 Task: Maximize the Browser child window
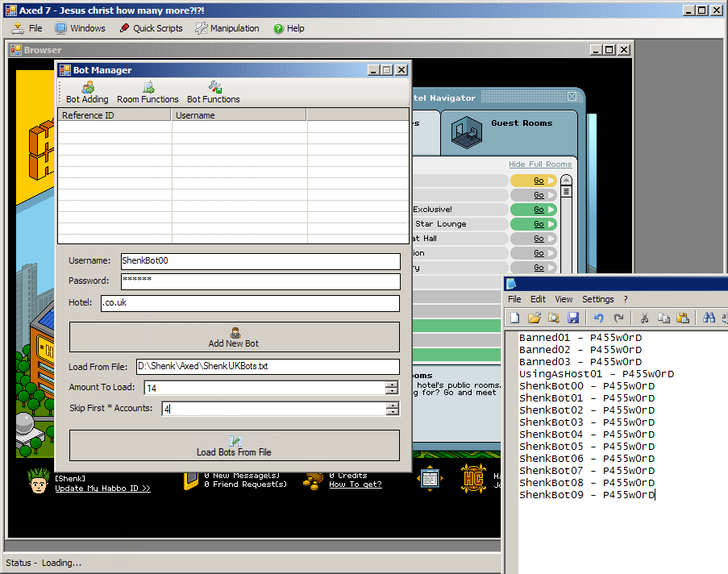click(609, 50)
